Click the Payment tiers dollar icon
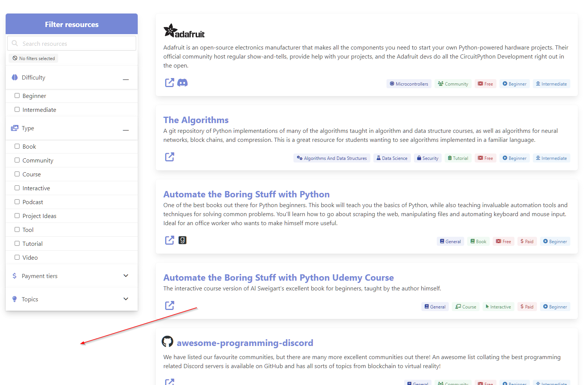 click(15, 276)
